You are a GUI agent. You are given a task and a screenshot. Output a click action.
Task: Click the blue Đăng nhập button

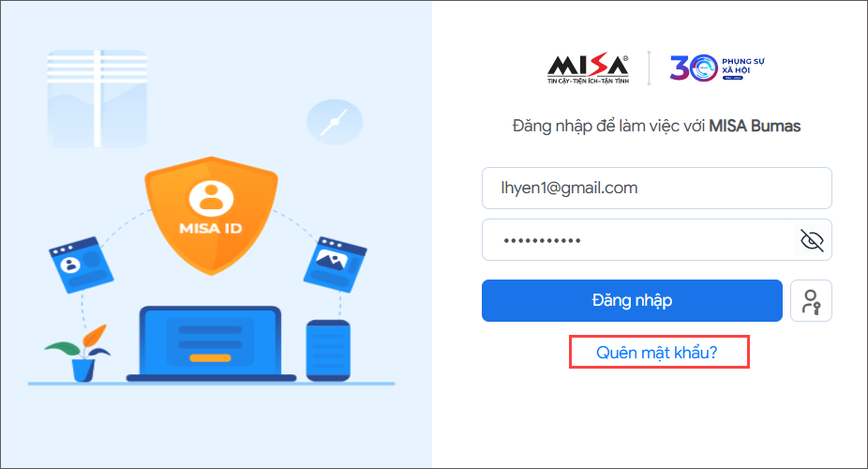coord(632,301)
